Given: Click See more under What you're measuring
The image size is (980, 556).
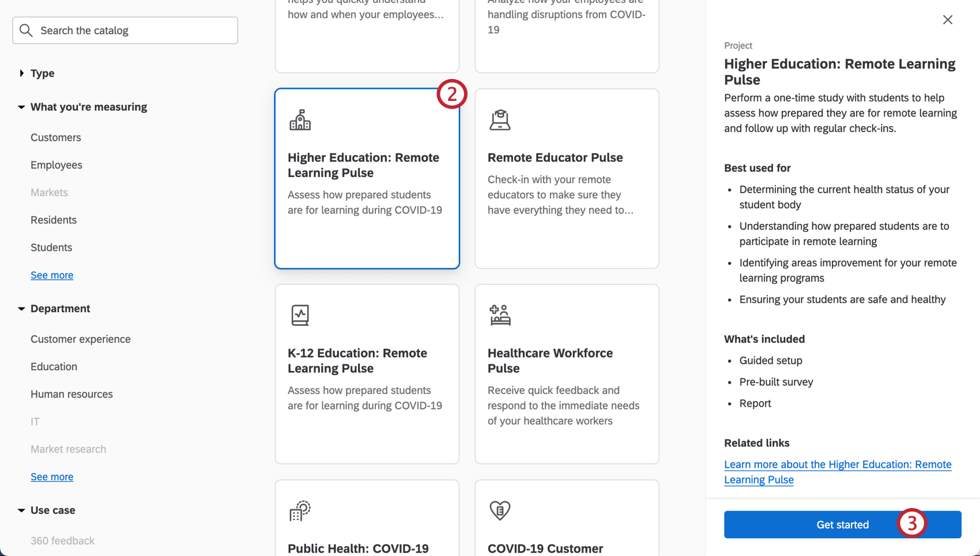Looking at the screenshot, I should click(x=52, y=275).
